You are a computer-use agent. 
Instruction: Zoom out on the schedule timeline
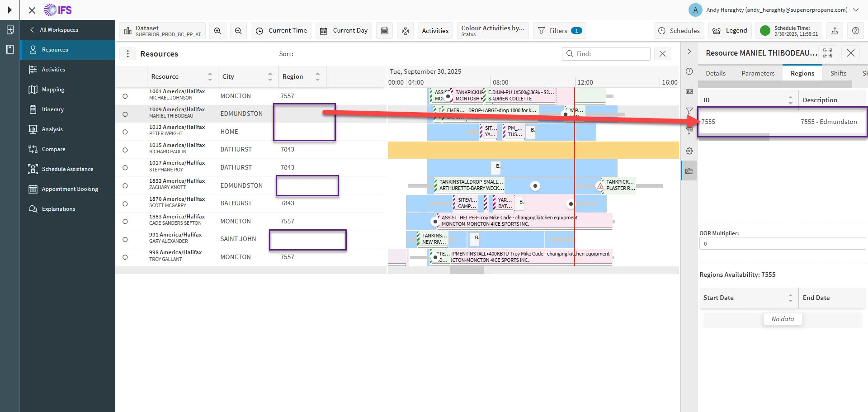[238, 31]
